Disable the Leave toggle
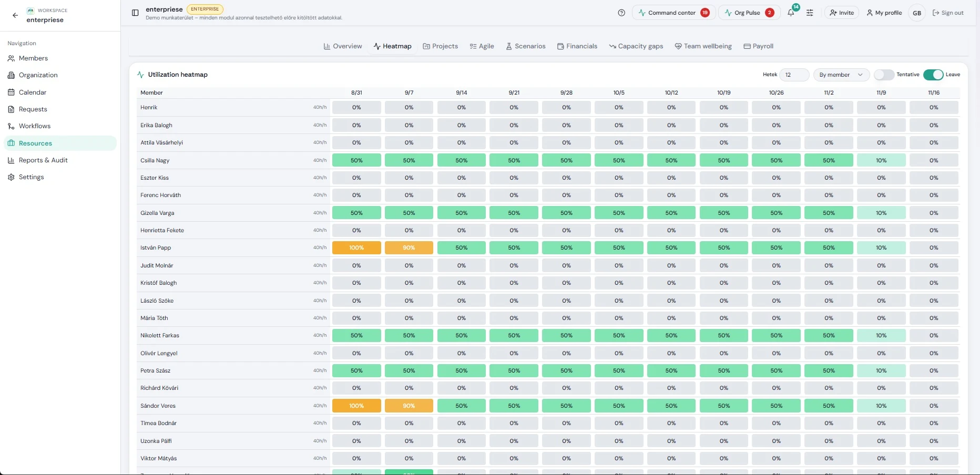This screenshot has width=980, height=475. [933, 75]
